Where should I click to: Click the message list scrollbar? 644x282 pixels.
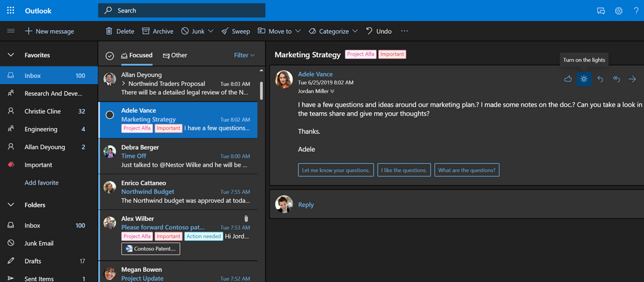coord(261,91)
